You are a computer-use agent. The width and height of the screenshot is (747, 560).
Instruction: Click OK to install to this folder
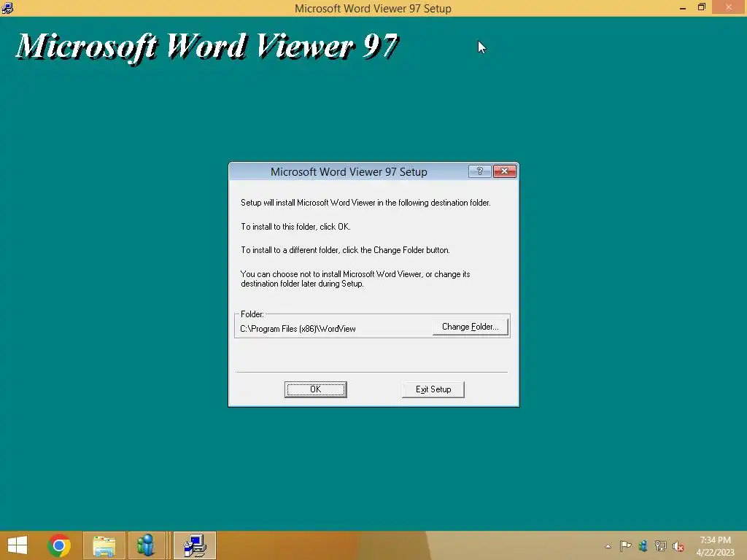315,389
